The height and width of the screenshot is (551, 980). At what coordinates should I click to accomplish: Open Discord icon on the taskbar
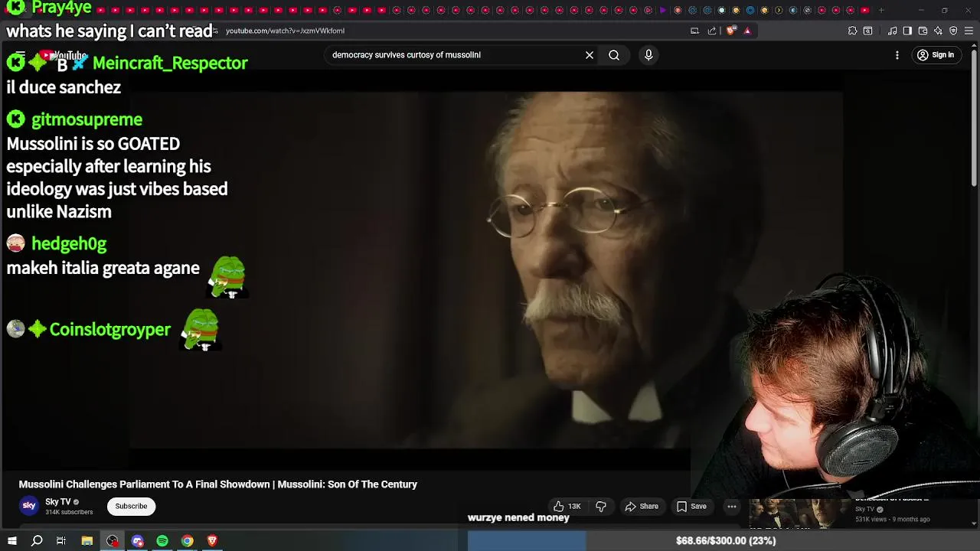click(137, 541)
